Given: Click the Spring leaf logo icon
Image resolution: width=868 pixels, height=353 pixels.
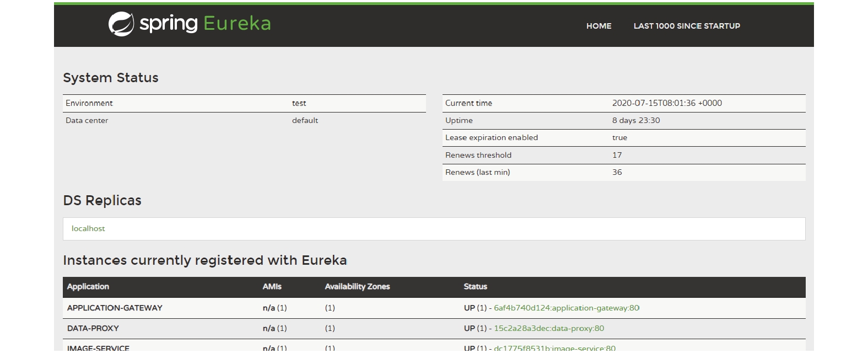Looking at the screenshot, I should 121,24.
